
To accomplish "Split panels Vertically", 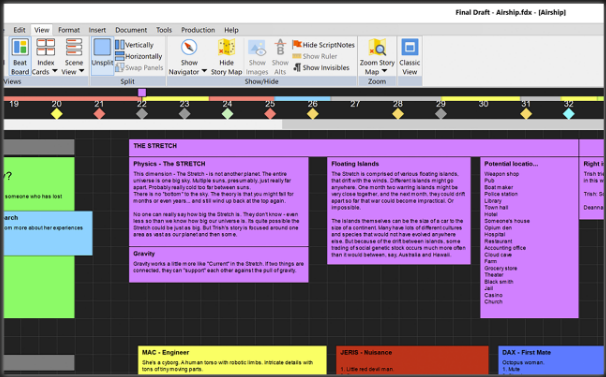I will pos(134,45).
